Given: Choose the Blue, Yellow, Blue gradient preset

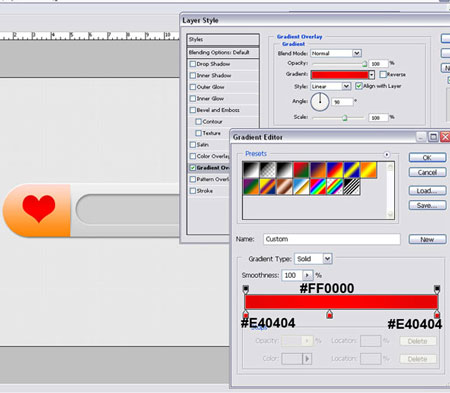Looking at the screenshot, I should click(x=351, y=170).
